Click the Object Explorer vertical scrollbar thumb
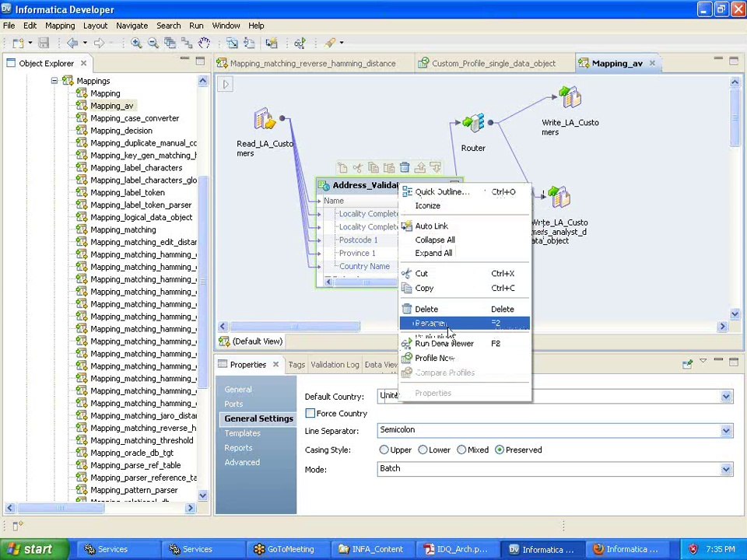The width and height of the screenshot is (747, 560). point(203,281)
